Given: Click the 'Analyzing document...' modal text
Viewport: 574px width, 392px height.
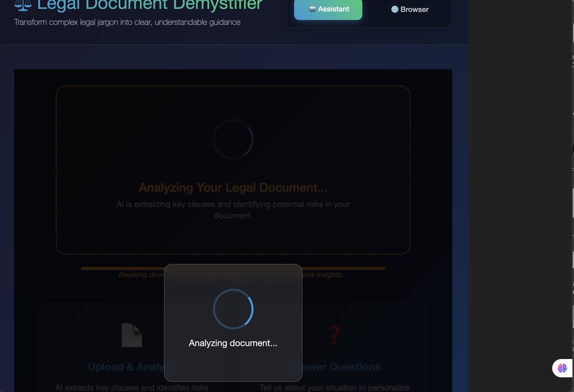Looking at the screenshot, I should pyautogui.click(x=233, y=343).
